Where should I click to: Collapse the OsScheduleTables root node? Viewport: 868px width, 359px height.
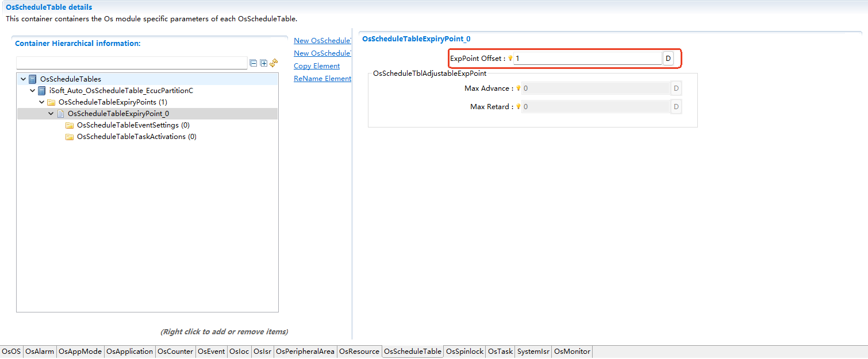[23, 79]
